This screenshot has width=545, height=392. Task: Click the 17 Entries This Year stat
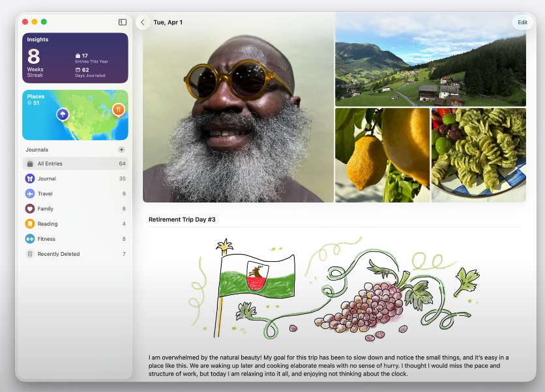click(x=92, y=59)
